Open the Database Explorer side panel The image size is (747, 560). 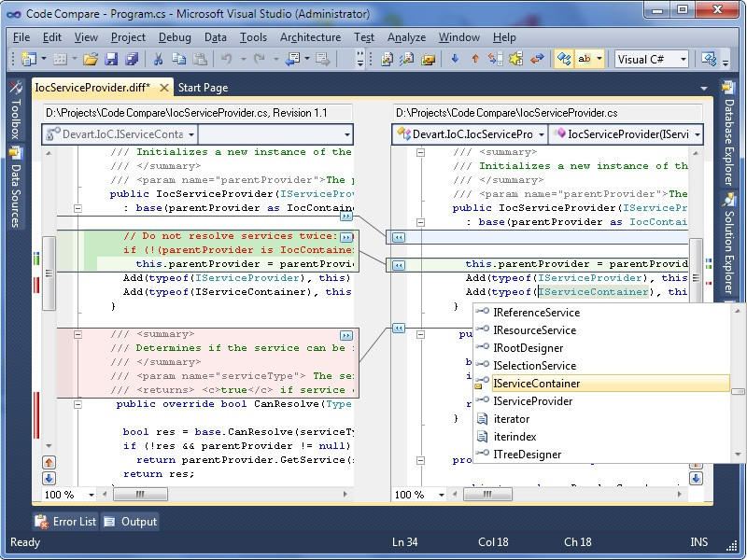[x=729, y=133]
